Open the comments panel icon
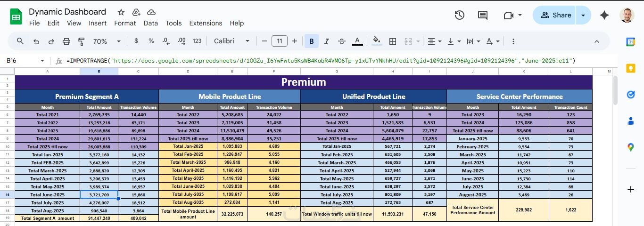This screenshot has width=644, height=226. pos(483,15)
